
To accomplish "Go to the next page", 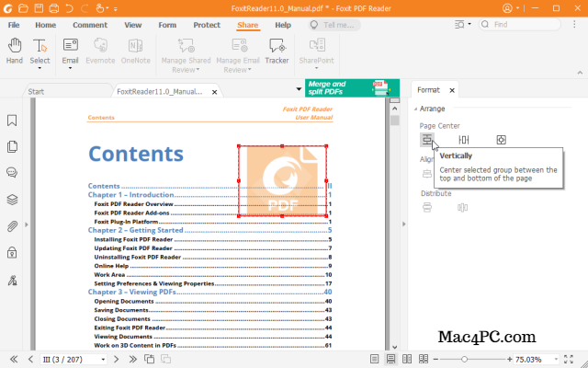I will [117, 360].
